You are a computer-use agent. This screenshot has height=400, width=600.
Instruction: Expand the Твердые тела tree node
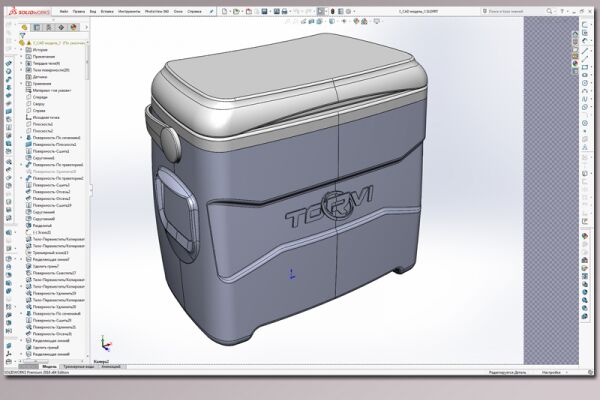[x=21, y=63]
